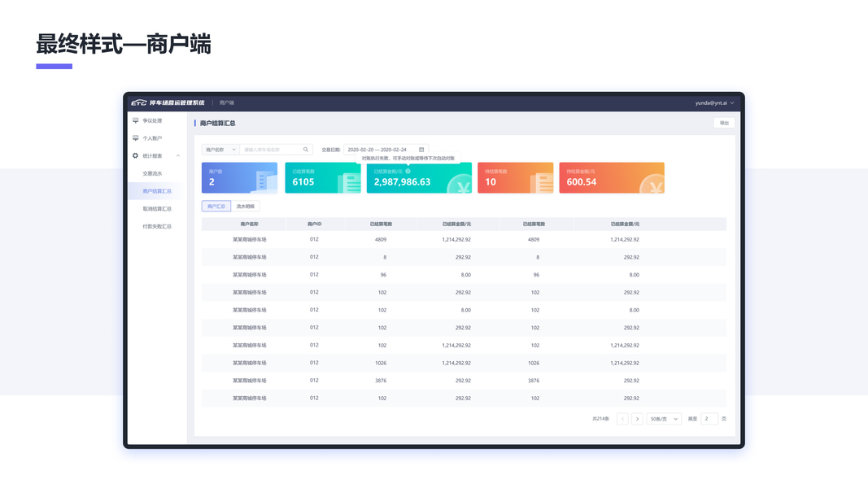Click the 导出 export button

[724, 123]
